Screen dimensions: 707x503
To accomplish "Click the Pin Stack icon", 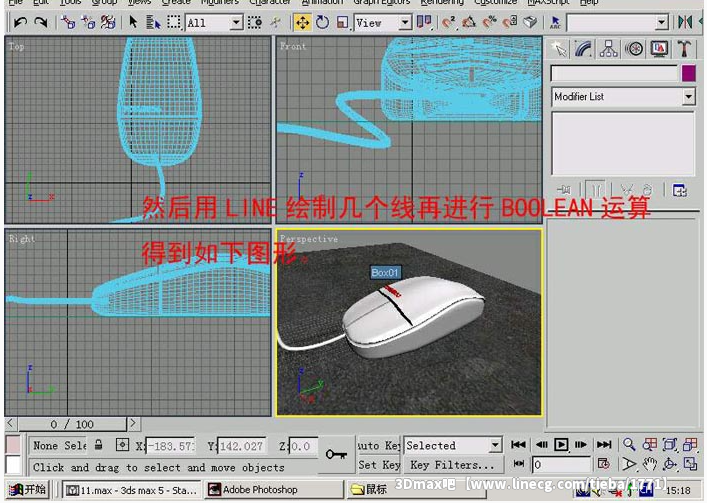I will pyautogui.click(x=564, y=190).
